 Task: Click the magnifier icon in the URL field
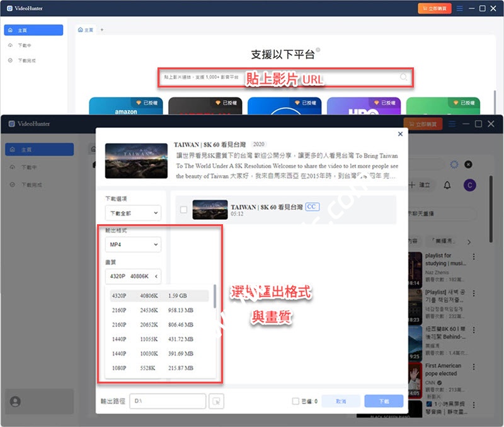click(403, 76)
